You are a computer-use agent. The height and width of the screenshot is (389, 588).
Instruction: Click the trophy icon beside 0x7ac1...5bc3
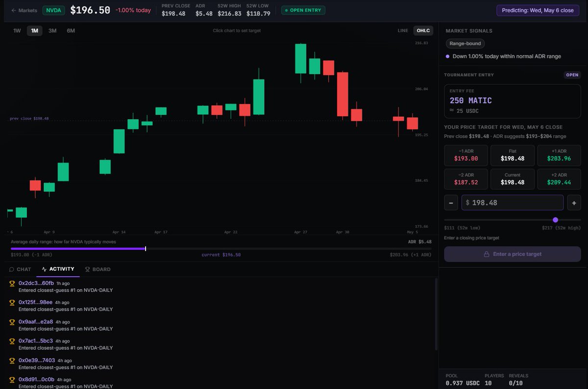[12, 341]
